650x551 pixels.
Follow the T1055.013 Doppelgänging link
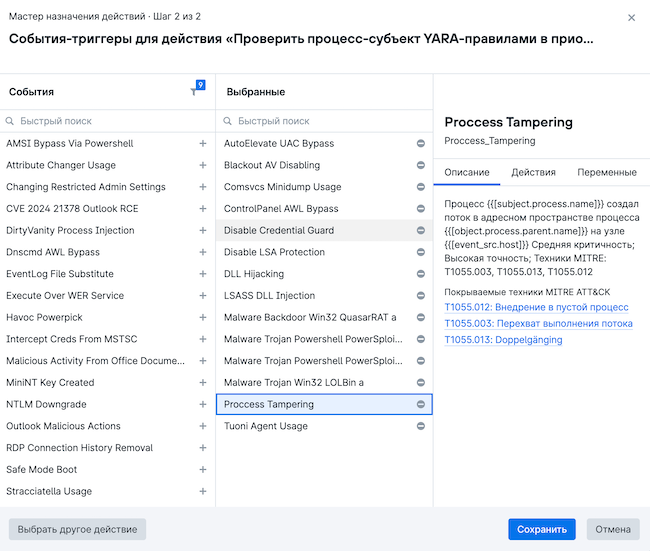[x=503, y=340]
